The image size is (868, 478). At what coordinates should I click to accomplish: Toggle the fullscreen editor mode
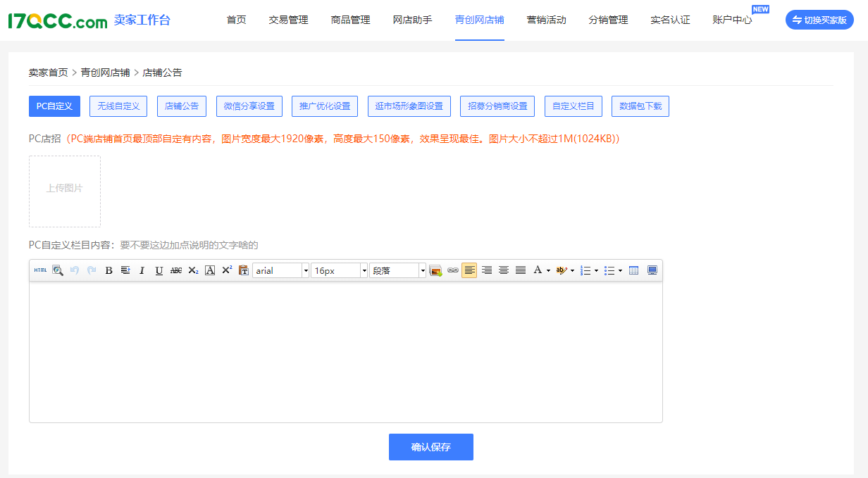(x=652, y=270)
